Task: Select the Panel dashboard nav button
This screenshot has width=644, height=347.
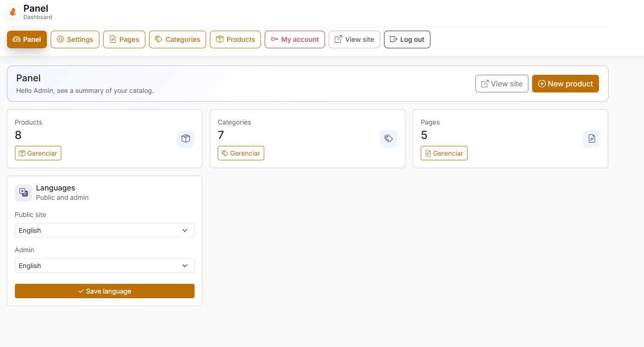Action: [x=27, y=39]
